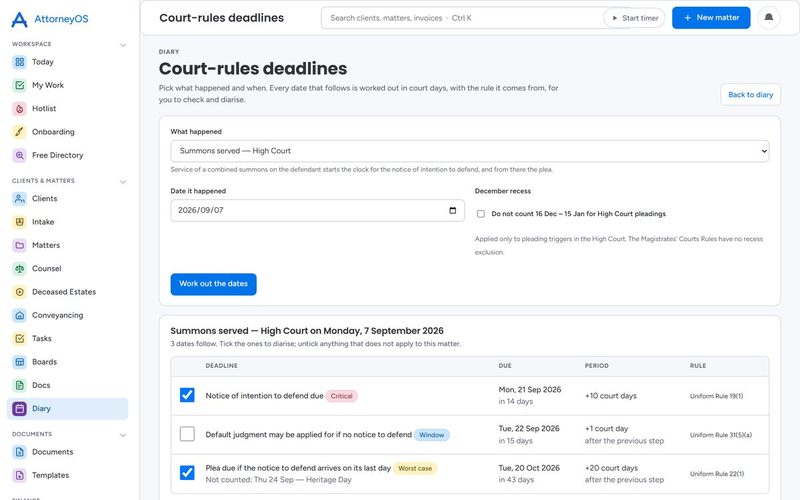Click the Free Directory search icon
Viewport: 800px width, 500px height.
pyautogui.click(x=19, y=155)
